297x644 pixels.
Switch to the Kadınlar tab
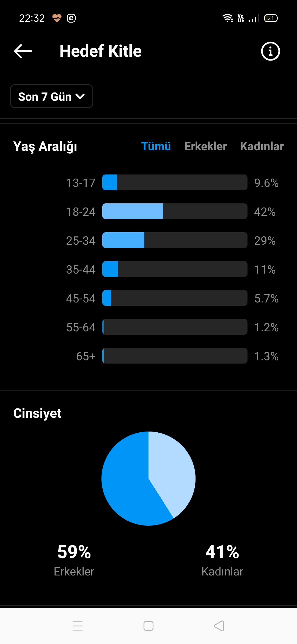262,146
